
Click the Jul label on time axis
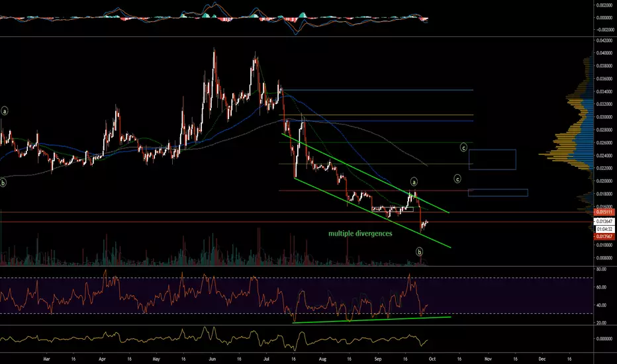(x=266, y=359)
